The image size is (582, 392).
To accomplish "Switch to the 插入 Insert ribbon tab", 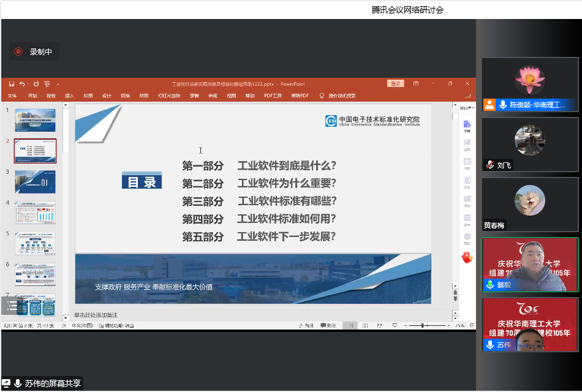I will coord(69,96).
